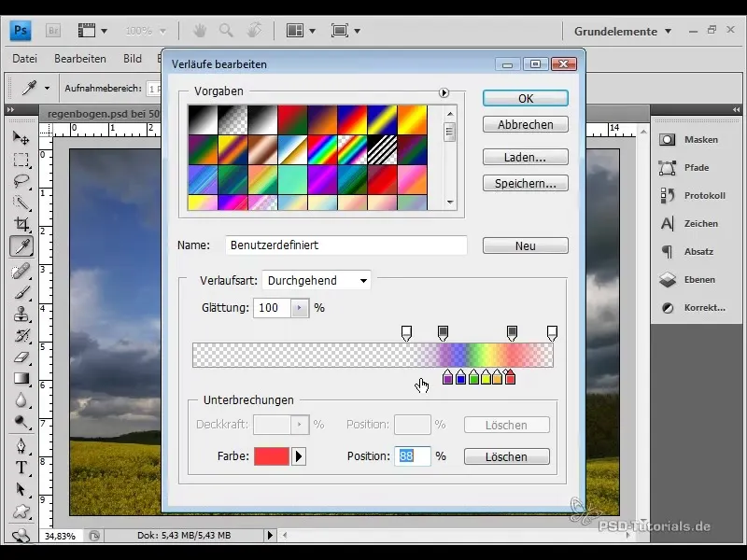Image resolution: width=747 pixels, height=560 pixels.
Task: Open the Farbe color options arrow
Action: pos(299,456)
